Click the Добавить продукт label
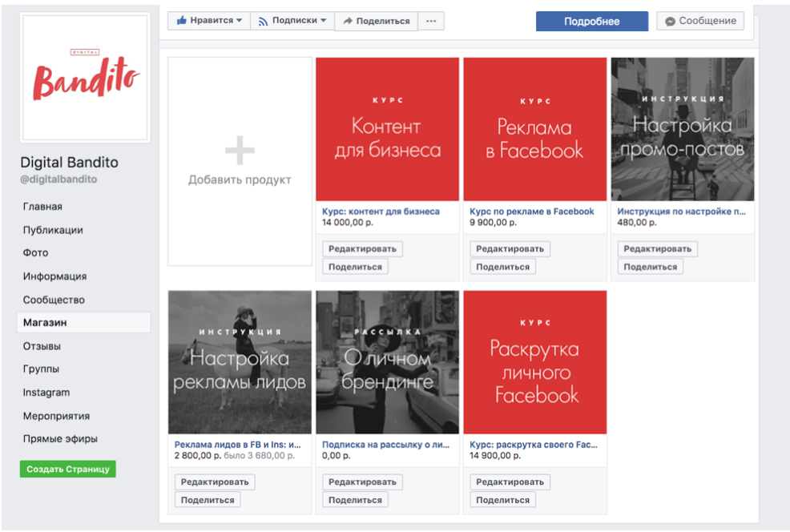Image resolution: width=790 pixels, height=532 pixels. coord(240,179)
